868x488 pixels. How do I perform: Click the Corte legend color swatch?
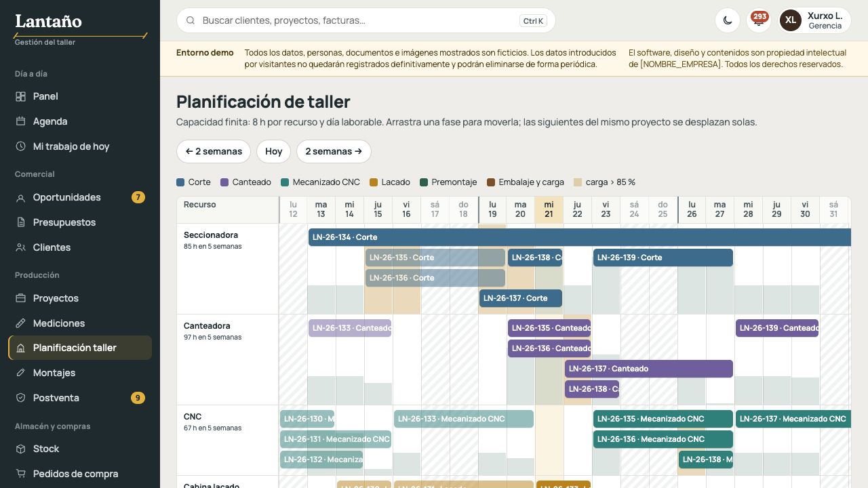[x=180, y=182]
